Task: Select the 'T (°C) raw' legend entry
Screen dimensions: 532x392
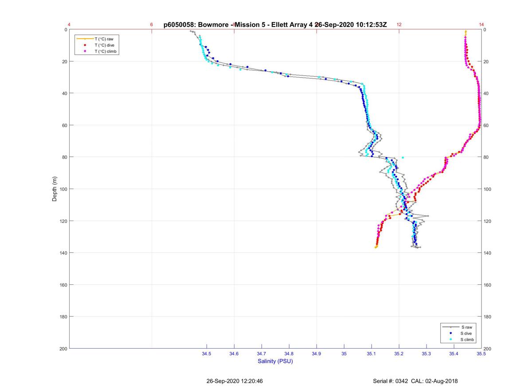Action: [x=104, y=39]
